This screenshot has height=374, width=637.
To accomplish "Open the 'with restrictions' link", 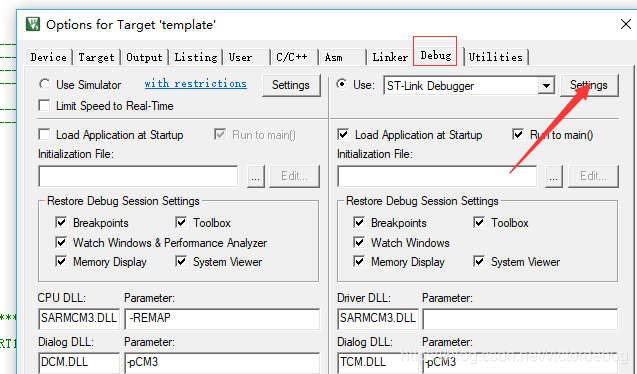I will click(195, 84).
